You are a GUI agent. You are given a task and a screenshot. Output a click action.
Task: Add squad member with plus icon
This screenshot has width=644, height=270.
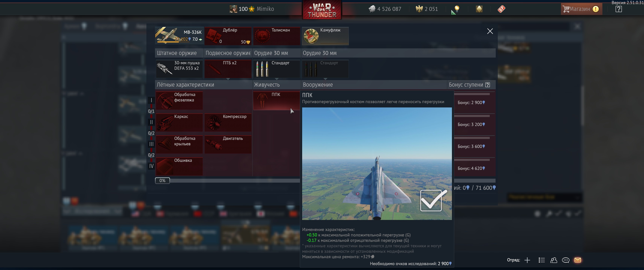click(x=527, y=260)
